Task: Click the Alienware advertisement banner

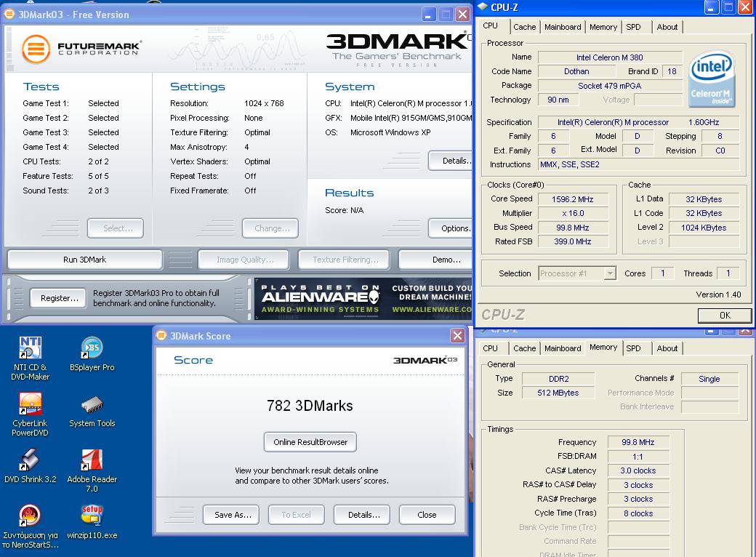Action: click(364, 299)
